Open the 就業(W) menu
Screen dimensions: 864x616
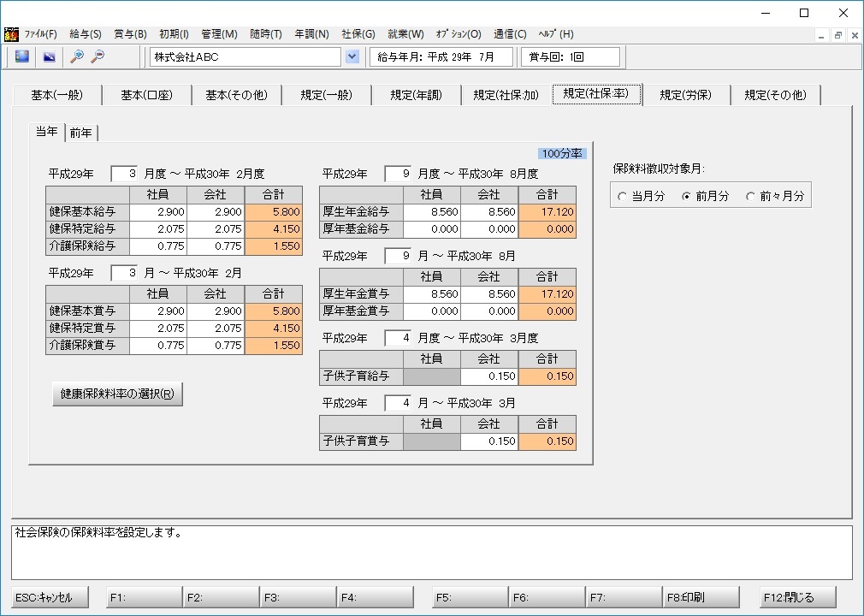coord(405,34)
